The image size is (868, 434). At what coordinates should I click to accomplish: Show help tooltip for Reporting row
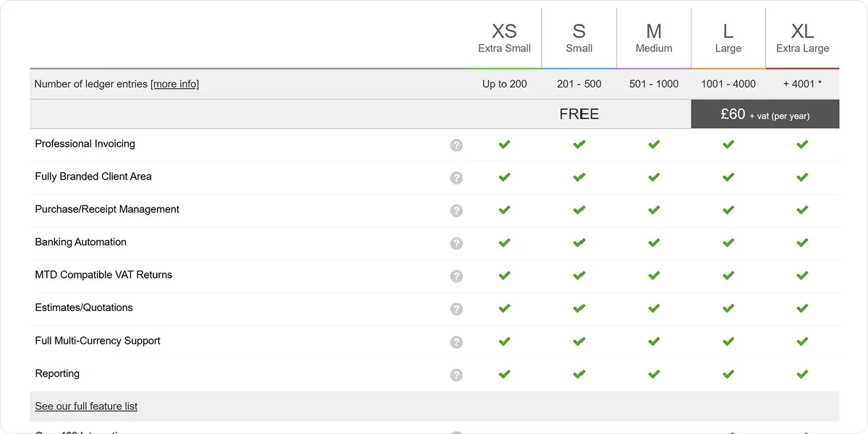click(456, 375)
